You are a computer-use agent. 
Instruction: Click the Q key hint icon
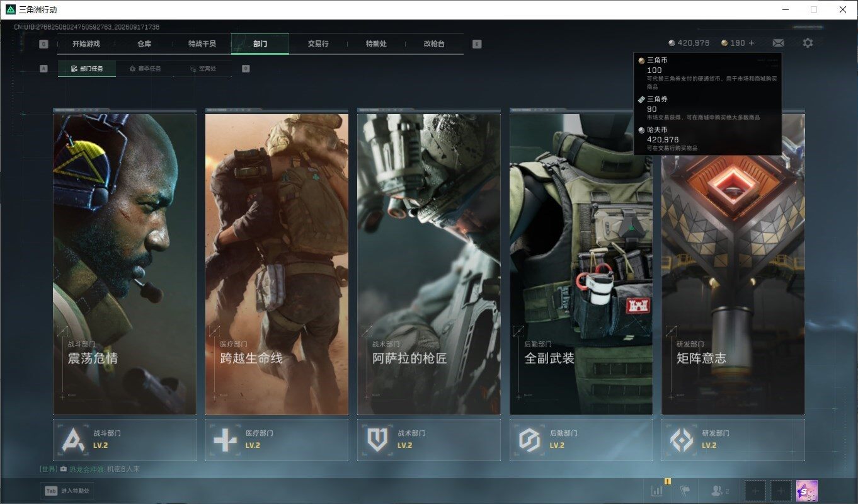tap(43, 44)
